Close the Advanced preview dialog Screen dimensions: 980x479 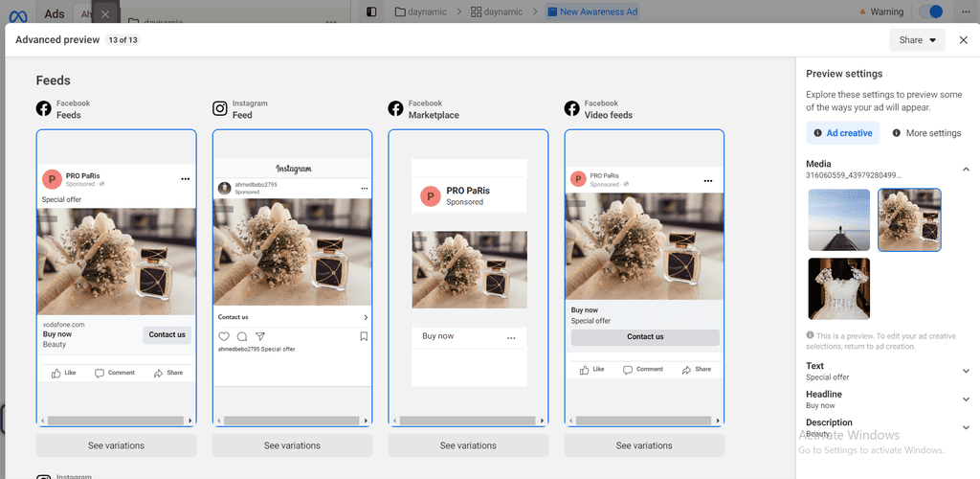(x=963, y=40)
